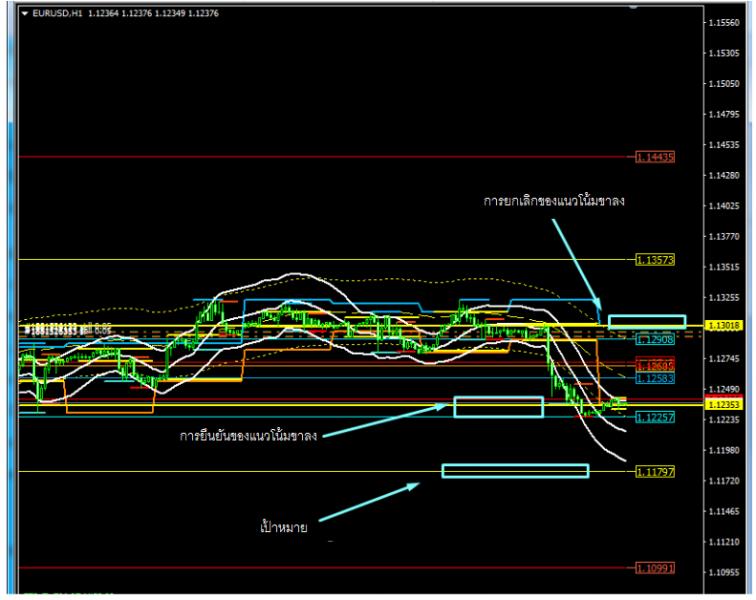Click 1.15560 on the price scale
756x600 pixels.
[724, 23]
